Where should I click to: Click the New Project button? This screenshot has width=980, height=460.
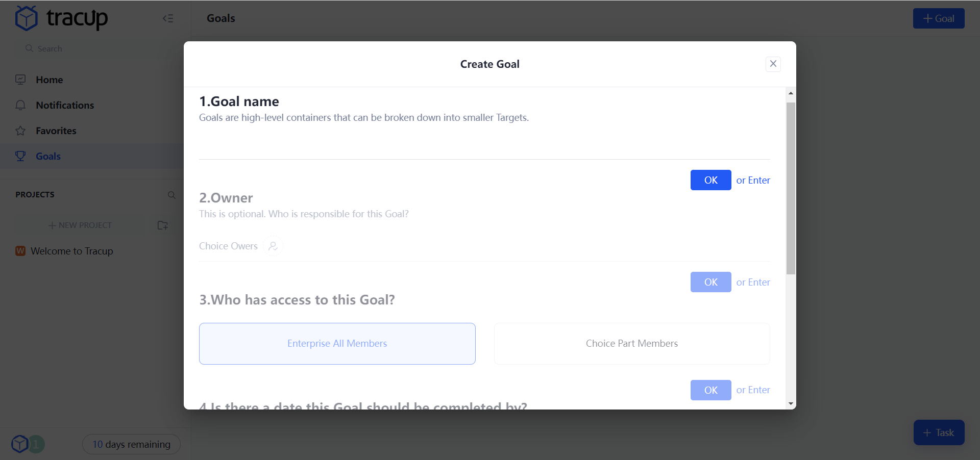click(x=80, y=225)
